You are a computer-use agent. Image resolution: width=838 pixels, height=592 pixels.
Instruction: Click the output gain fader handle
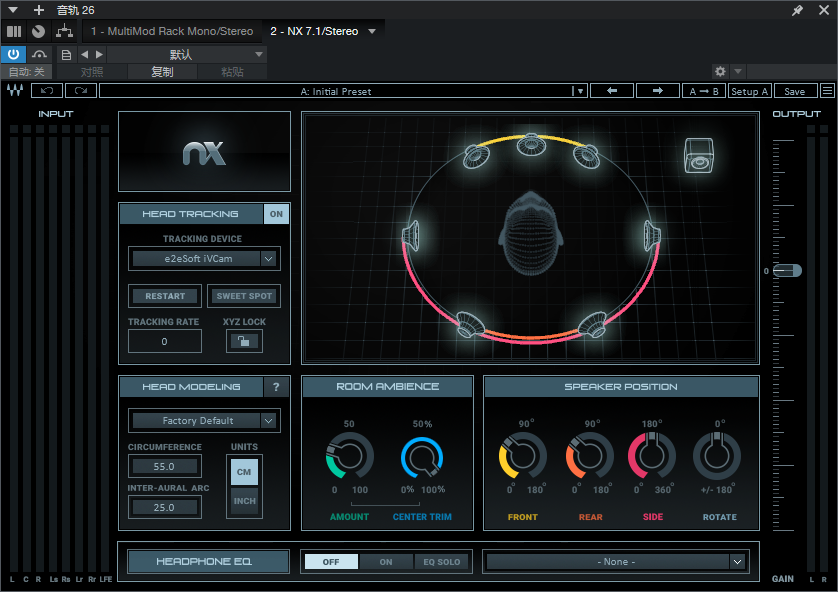[x=788, y=271]
